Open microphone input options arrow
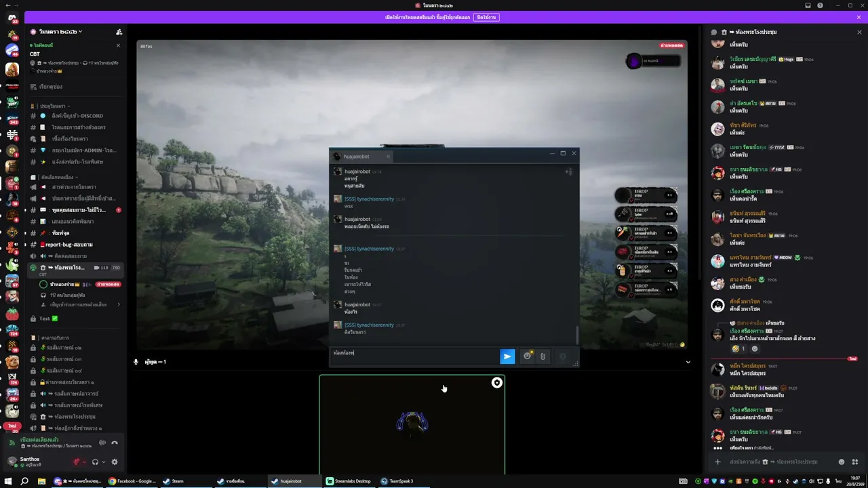868x488 pixels. click(x=85, y=462)
